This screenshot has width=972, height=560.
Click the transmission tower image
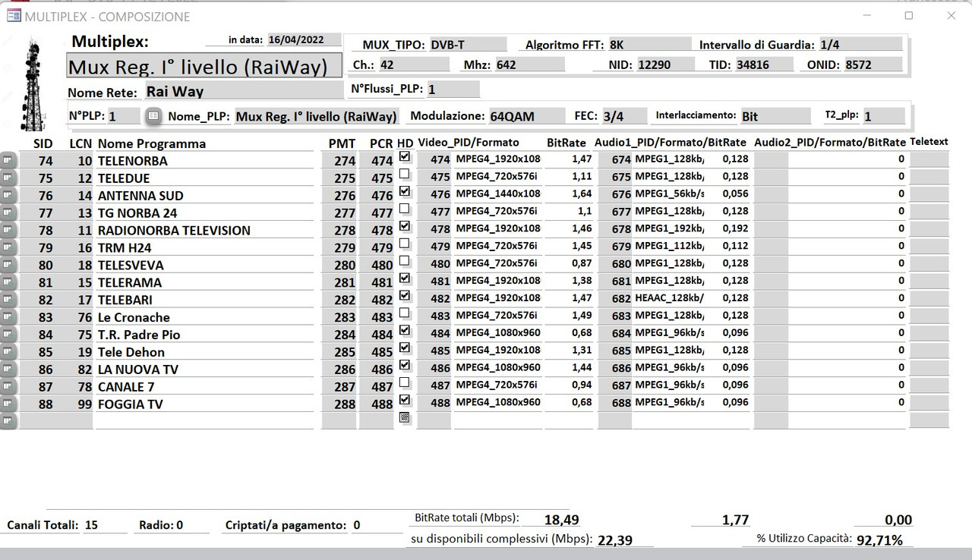pyautogui.click(x=33, y=85)
